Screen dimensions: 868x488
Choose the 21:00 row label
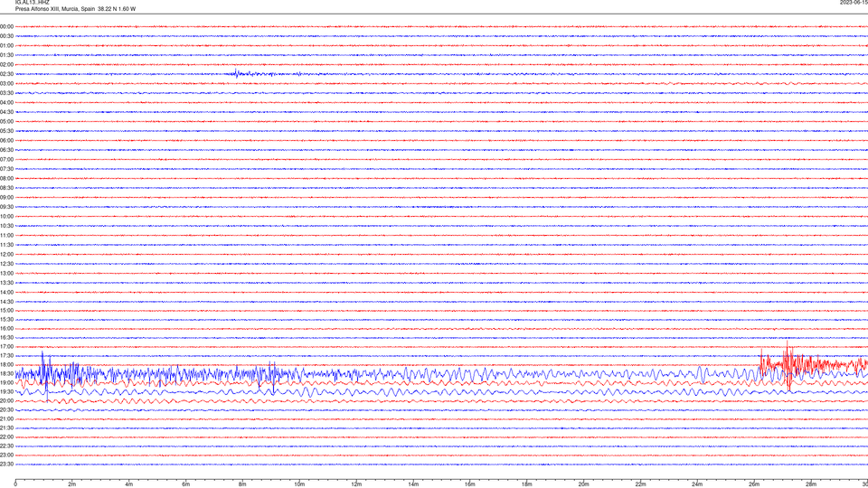[x=6, y=418]
